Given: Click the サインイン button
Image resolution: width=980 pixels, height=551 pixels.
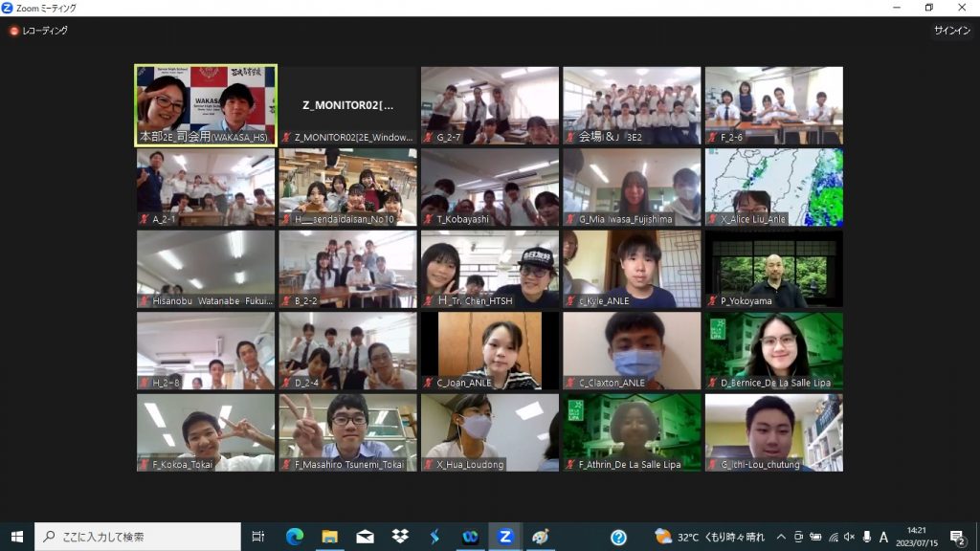Looking at the screenshot, I should 952,31.
